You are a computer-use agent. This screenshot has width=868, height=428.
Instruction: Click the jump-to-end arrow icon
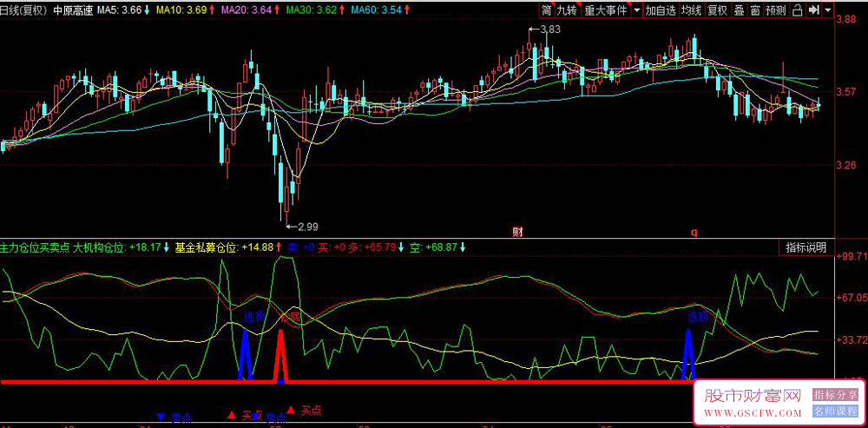pos(814,10)
